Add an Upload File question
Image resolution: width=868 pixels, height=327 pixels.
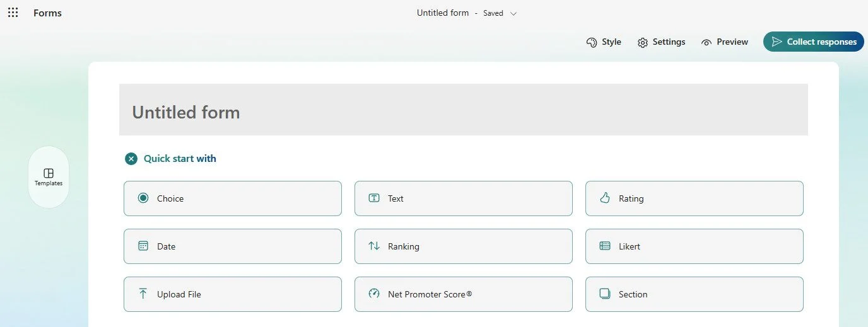coord(233,294)
